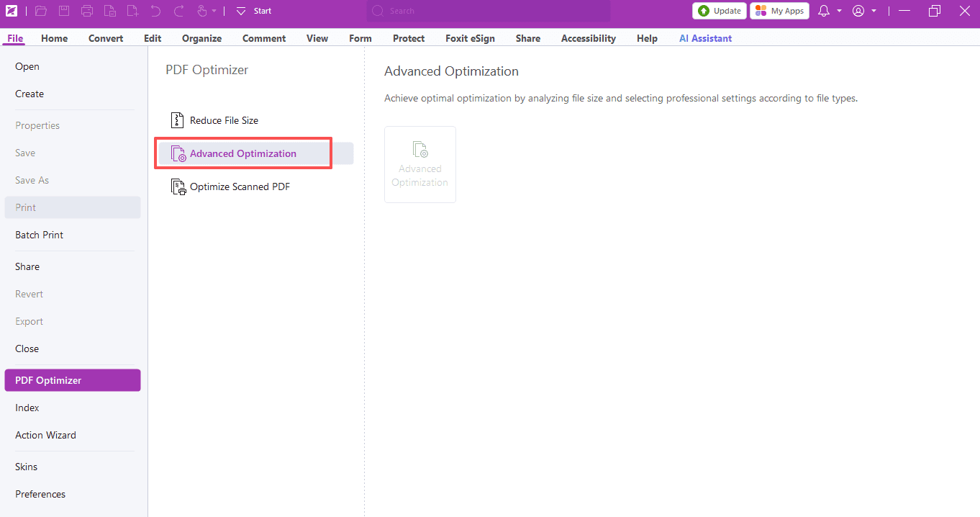The image size is (980, 517).
Task: Select Properties in the File sidebar
Action: 73,125
